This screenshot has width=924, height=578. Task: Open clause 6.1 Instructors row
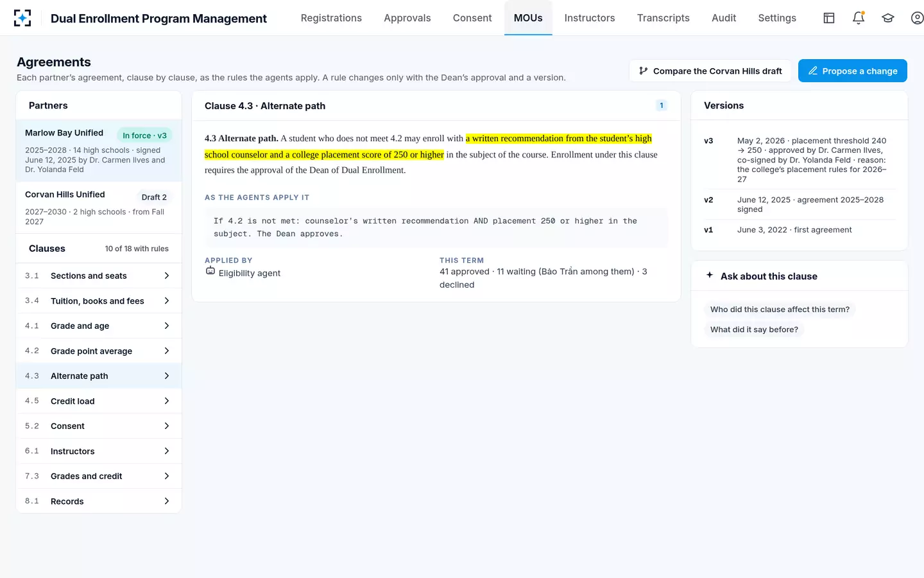(99, 451)
